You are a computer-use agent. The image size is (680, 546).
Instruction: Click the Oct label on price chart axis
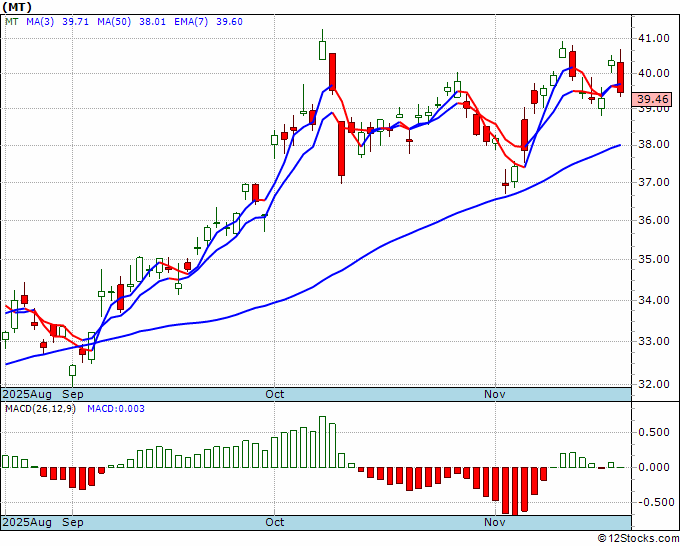[275, 394]
